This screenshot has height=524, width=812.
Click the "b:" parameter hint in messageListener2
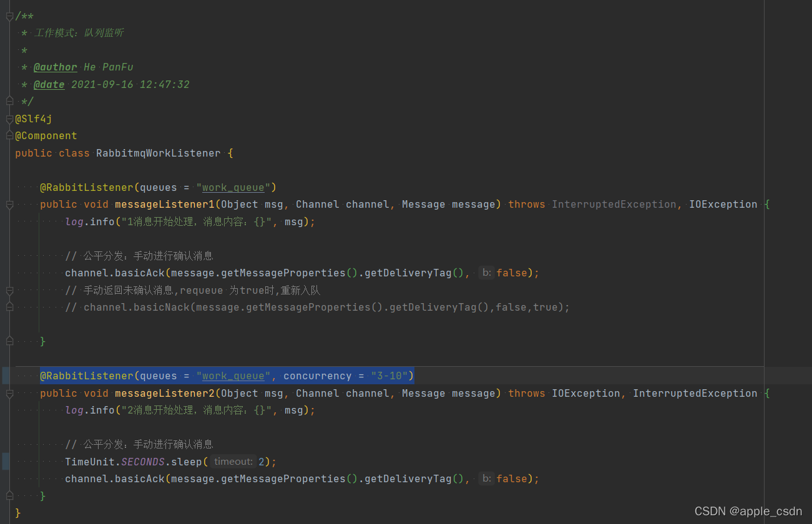click(487, 478)
